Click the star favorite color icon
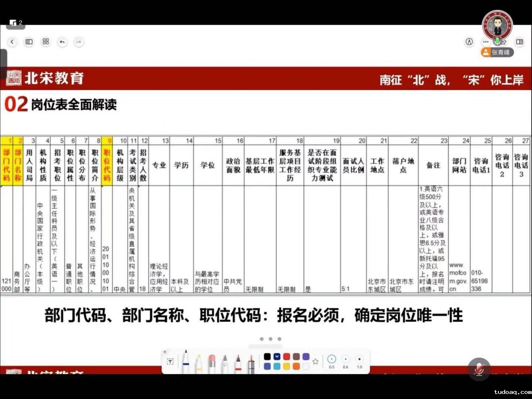Viewport: 532px width, 399px height. coord(316,361)
